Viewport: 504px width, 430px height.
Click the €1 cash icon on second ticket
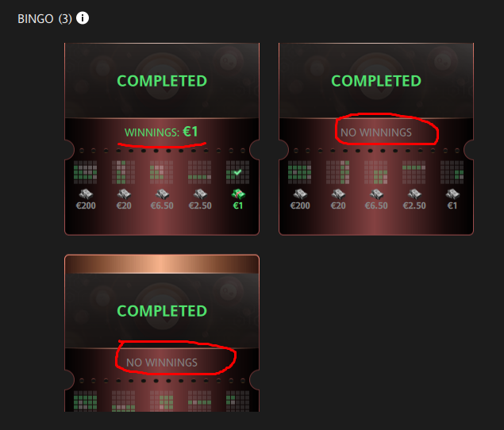click(x=452, y=194)
